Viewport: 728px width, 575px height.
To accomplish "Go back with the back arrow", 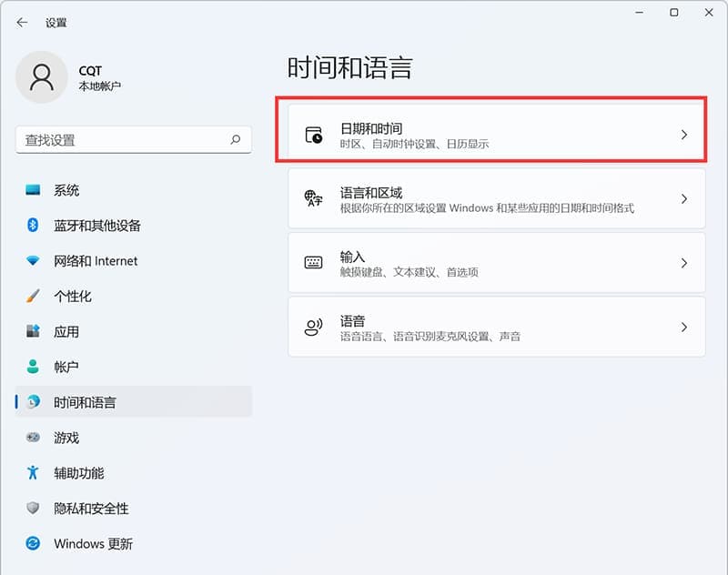I will click(x=22, y=22).
